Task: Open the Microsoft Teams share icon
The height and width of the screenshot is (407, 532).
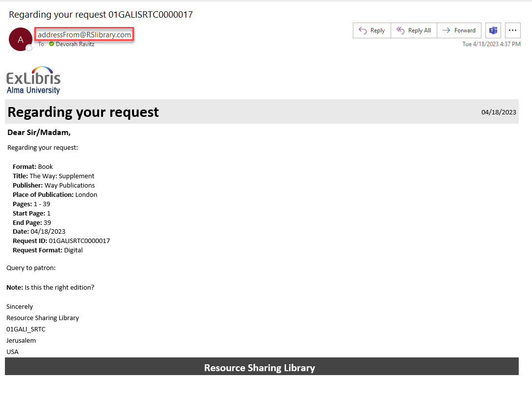Action: click(x=493, y=30)
